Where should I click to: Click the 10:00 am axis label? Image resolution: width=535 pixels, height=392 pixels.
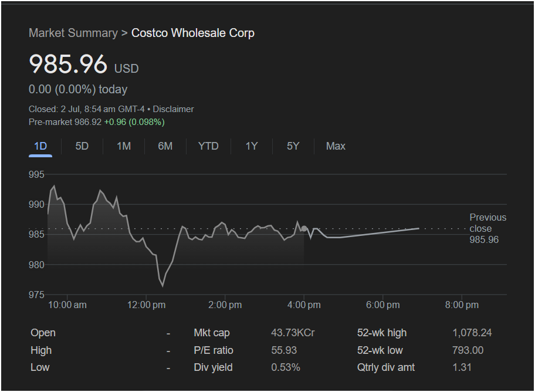coord(67,305)
